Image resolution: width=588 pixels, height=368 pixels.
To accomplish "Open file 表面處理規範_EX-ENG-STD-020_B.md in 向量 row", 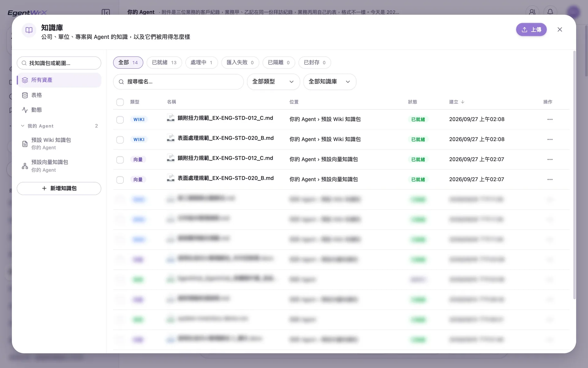I will 225,178.
